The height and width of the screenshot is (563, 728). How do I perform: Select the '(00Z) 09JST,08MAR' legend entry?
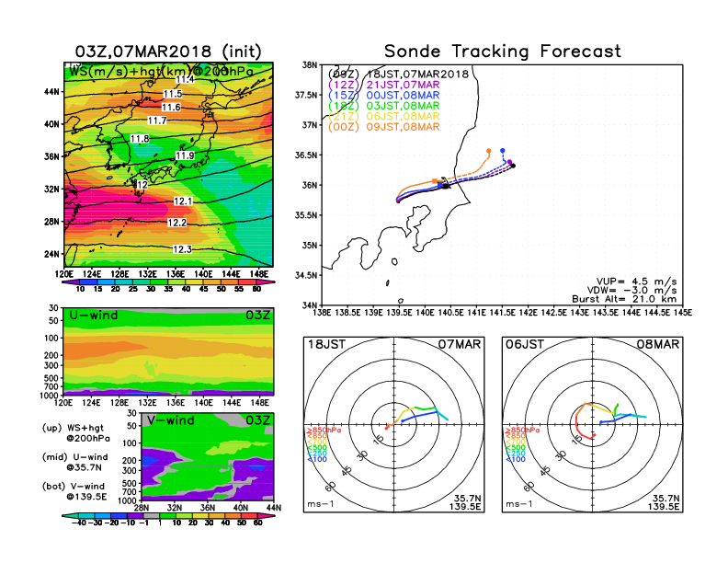pyautogui.click(x=384, y=127)
